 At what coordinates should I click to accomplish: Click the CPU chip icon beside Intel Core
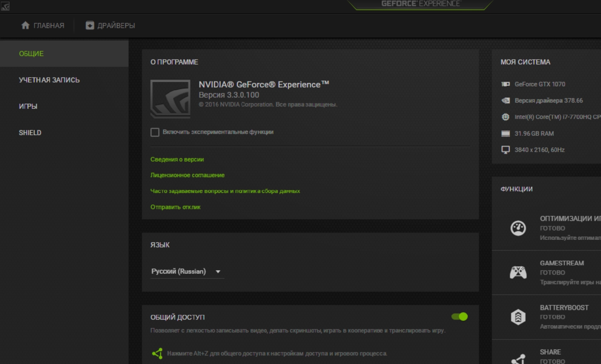coord(506,117)
